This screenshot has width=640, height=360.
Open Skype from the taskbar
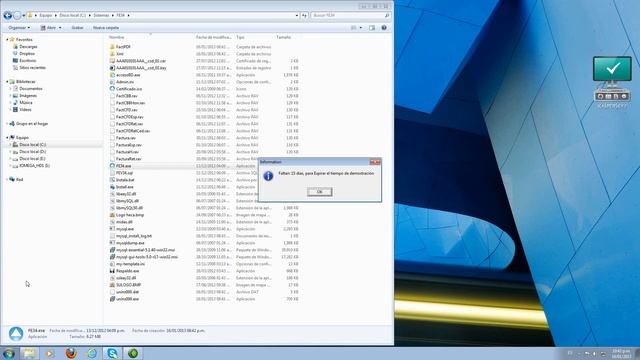tap(112, 353)
